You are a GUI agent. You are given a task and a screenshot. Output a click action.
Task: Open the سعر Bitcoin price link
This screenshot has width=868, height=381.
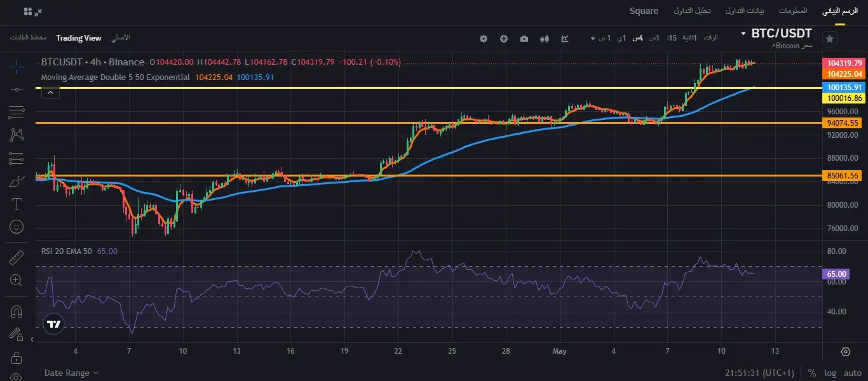coord(792,46)
